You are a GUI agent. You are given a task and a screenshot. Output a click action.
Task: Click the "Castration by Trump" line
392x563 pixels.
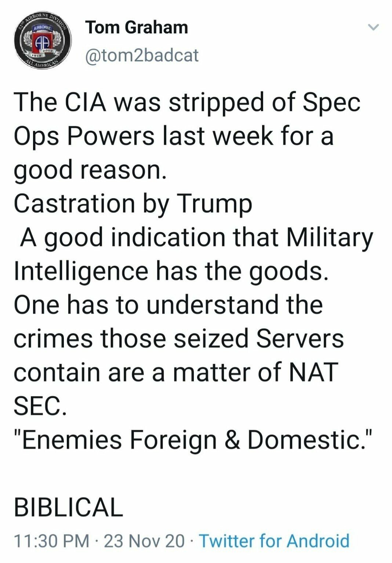click(x=133, y=203)
